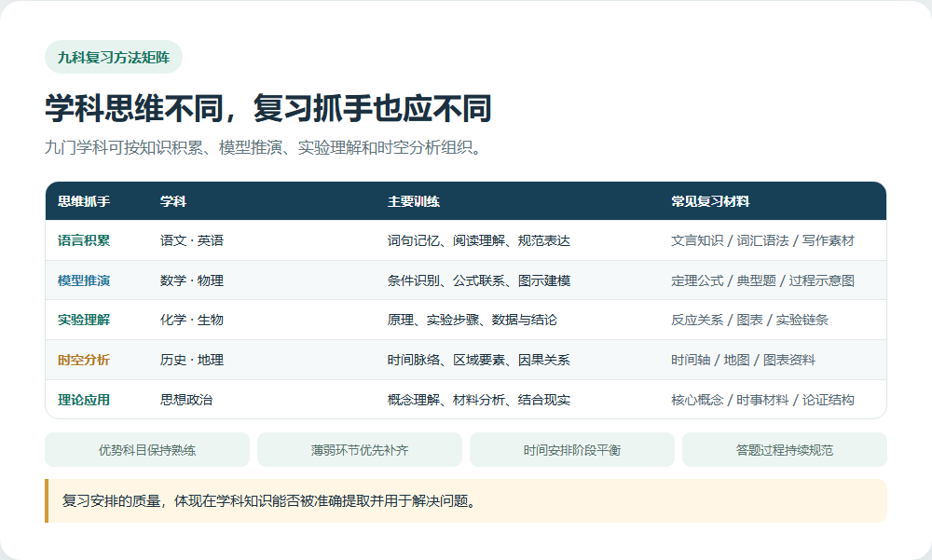Viewport: 932px width, 560px height.
Task: Click the 化学 · 生物 cell
Action: point(192,320)
